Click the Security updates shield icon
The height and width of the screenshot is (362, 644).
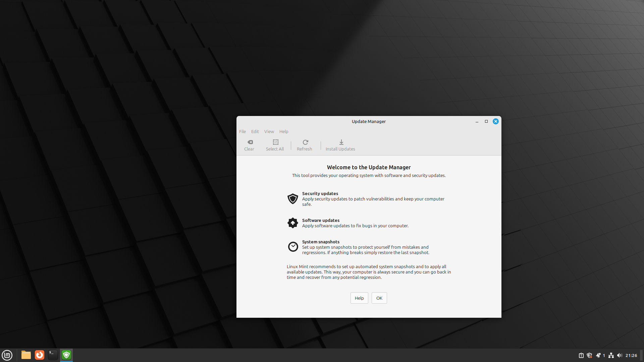[293, 198]
